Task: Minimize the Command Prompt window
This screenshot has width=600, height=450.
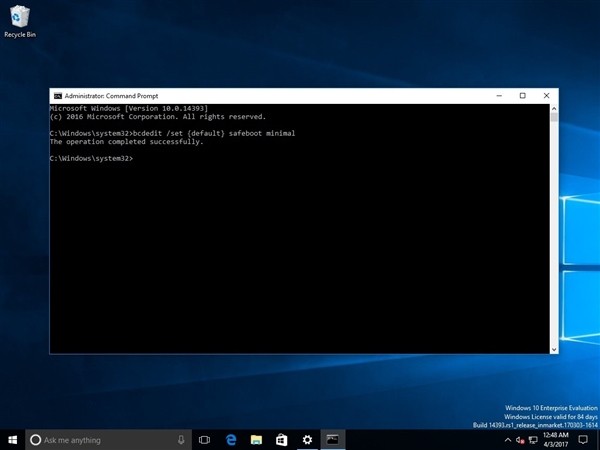Action: [x=497, y=96]
